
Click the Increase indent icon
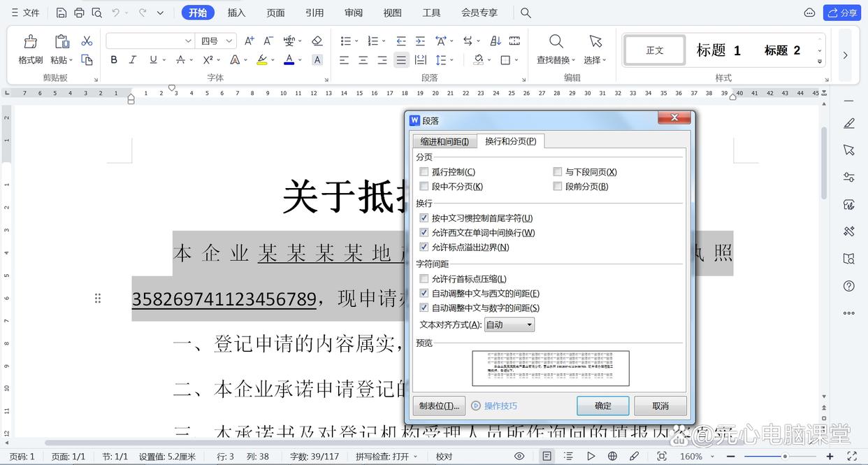(x=420, y=41)
